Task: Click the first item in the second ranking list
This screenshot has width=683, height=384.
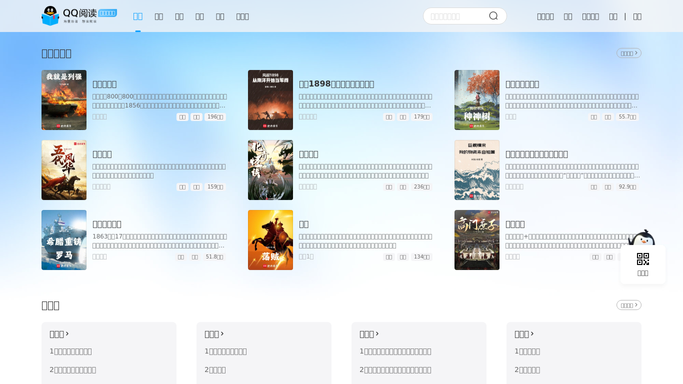Action: (226, 351)
